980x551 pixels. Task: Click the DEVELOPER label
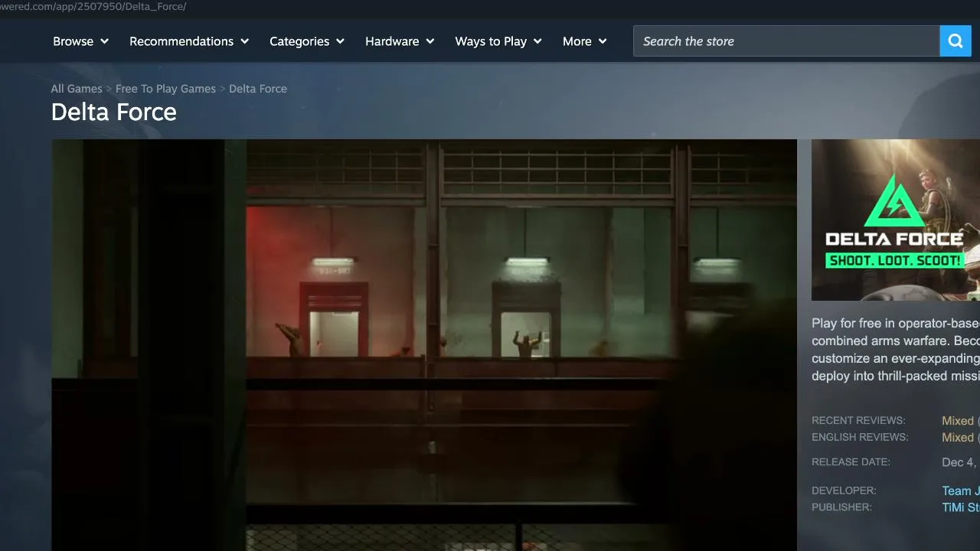[844, 491]
